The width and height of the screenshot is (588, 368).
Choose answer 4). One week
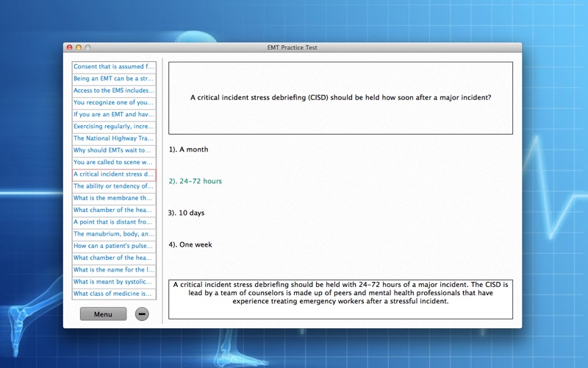point(190,244)
